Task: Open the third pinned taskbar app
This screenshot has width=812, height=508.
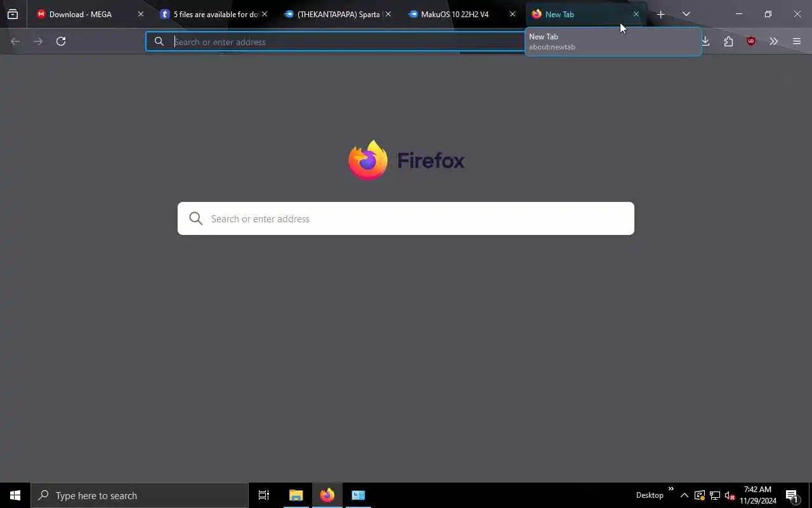Action: 358,495
